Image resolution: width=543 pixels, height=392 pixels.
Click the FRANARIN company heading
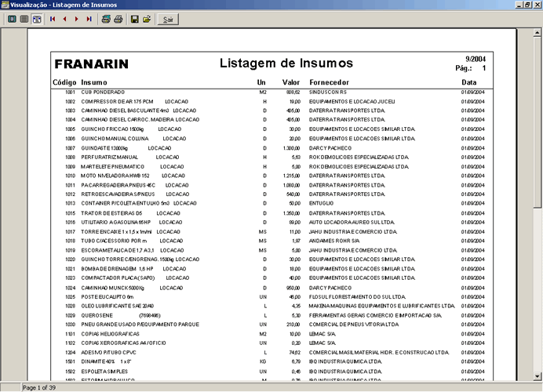92,64
